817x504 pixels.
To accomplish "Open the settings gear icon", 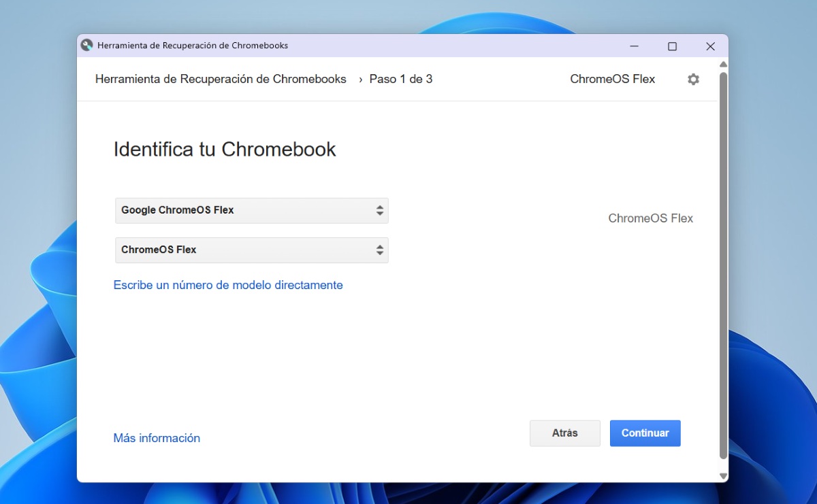I will (x=693, y=79).
